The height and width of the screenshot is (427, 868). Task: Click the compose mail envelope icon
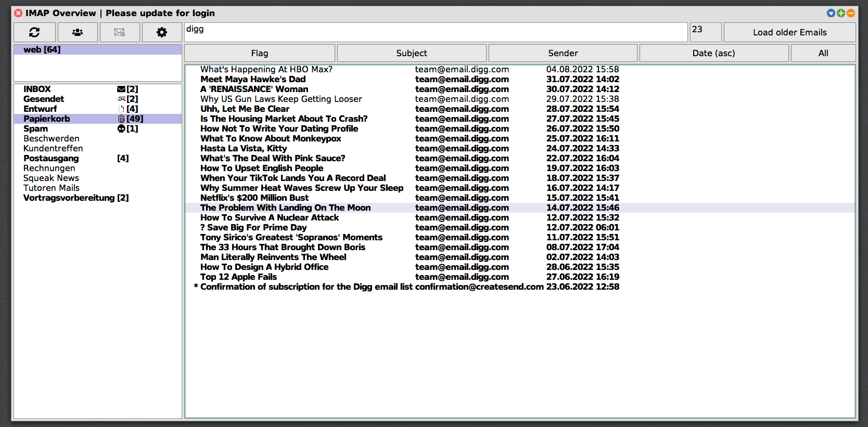coord(120,32)
